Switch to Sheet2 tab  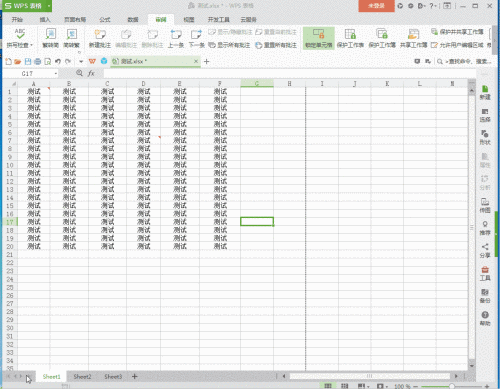coord(82,377)
